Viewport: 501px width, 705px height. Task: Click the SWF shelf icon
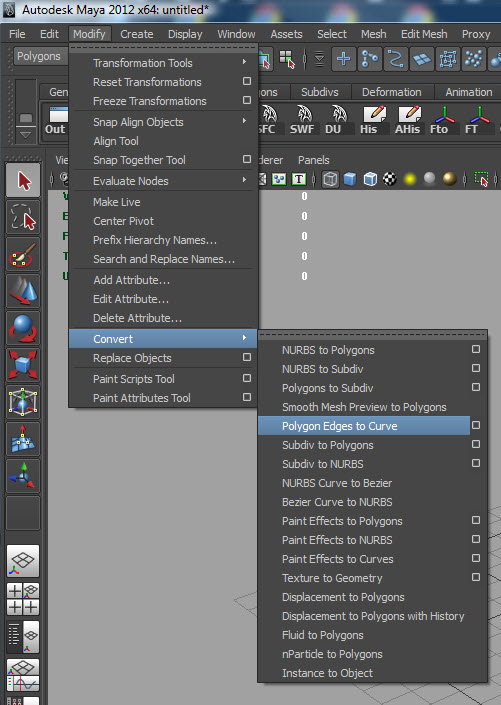[302, 120]
